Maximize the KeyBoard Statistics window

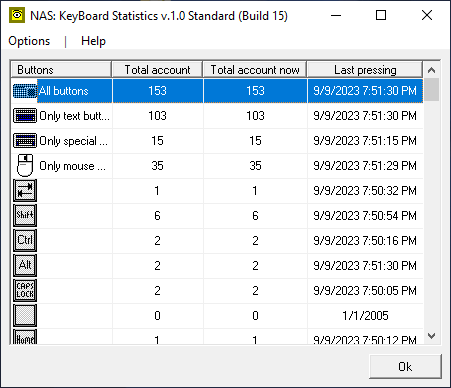pyautogui.click(x=381, y=15)
